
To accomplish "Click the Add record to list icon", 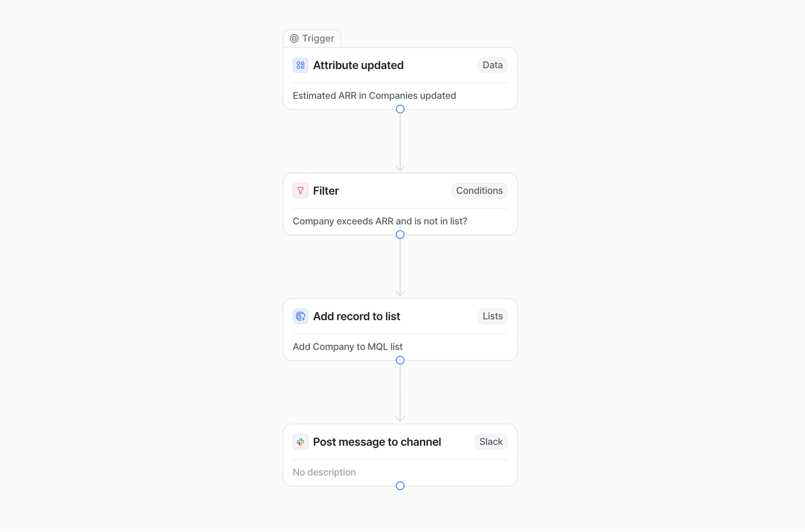I will [300, 316].
